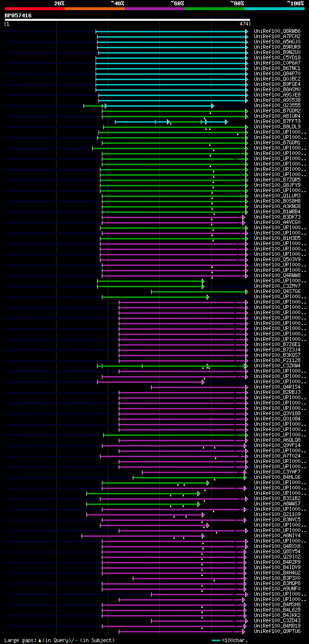Select the UniRef100_B7GDM1 label
Screen dimensions: 309x644
pyautogui.click(x=277, y=142)
